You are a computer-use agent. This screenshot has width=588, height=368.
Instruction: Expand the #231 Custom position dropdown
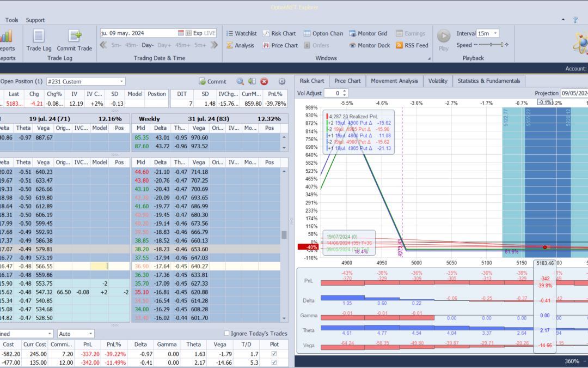(x=121, y=81)
